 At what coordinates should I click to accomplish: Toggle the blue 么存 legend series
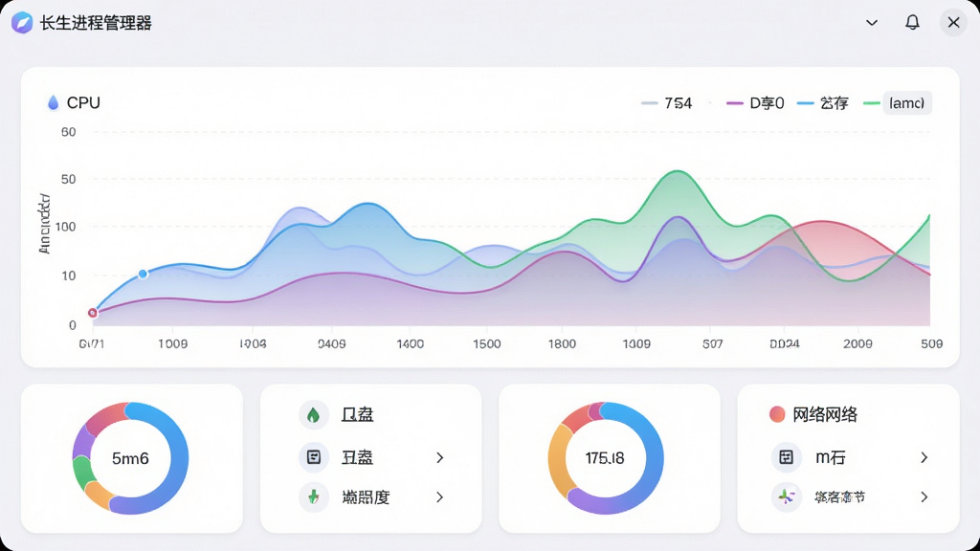point(823,103)
